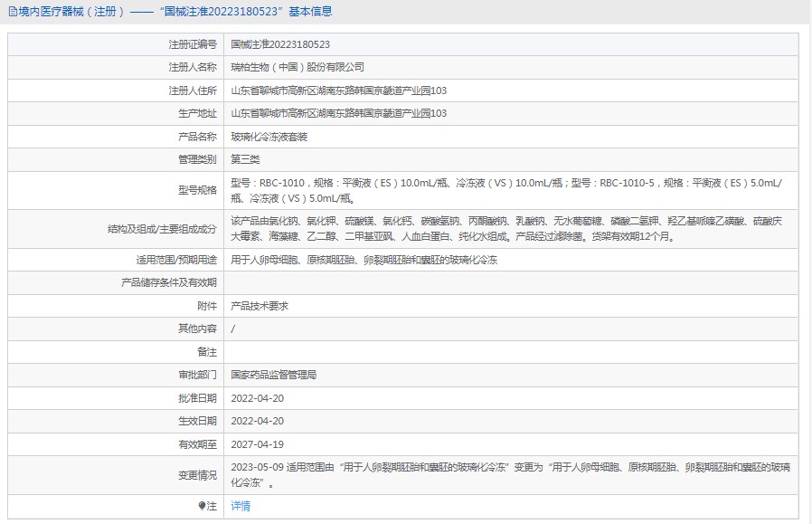Click the approval department 国家药品监督管理局
Viewport: 812px width, 524px height.
[273, 376]
